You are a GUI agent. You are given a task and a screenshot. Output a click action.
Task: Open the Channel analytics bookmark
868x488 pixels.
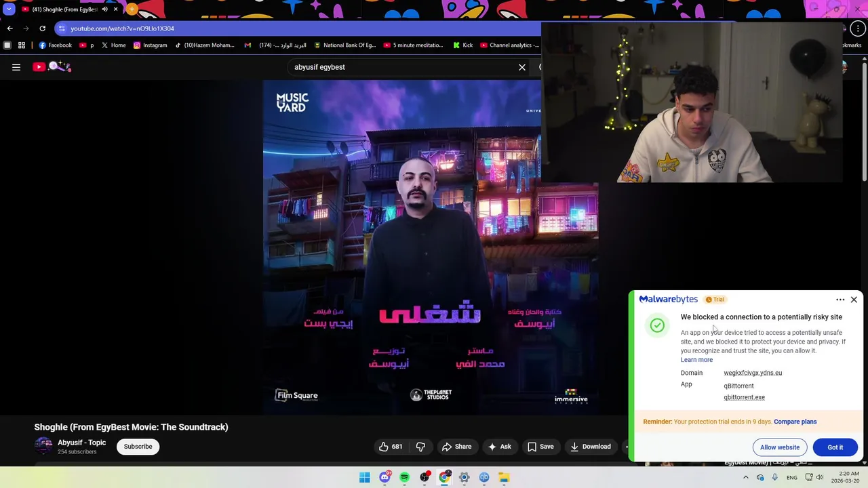509,45
